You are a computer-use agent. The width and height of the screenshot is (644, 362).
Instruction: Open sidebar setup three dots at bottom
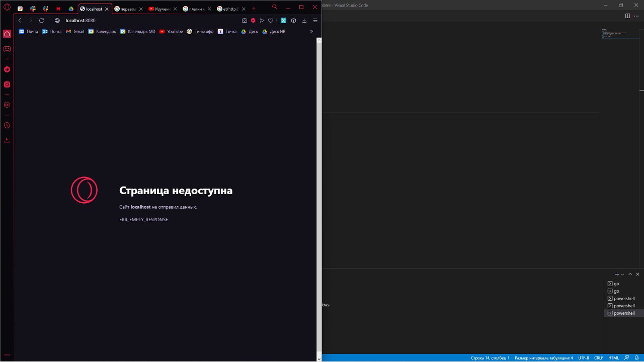[x=7, y=355]
